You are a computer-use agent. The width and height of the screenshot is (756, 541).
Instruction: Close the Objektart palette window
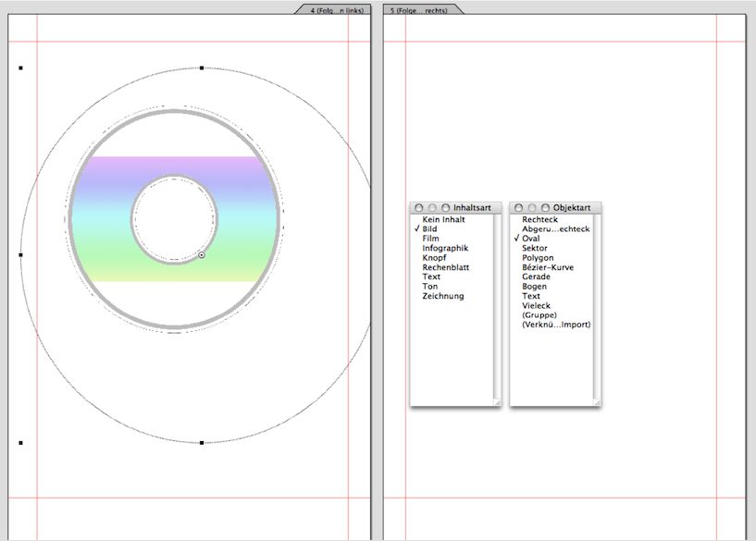(x=519, y=208)
